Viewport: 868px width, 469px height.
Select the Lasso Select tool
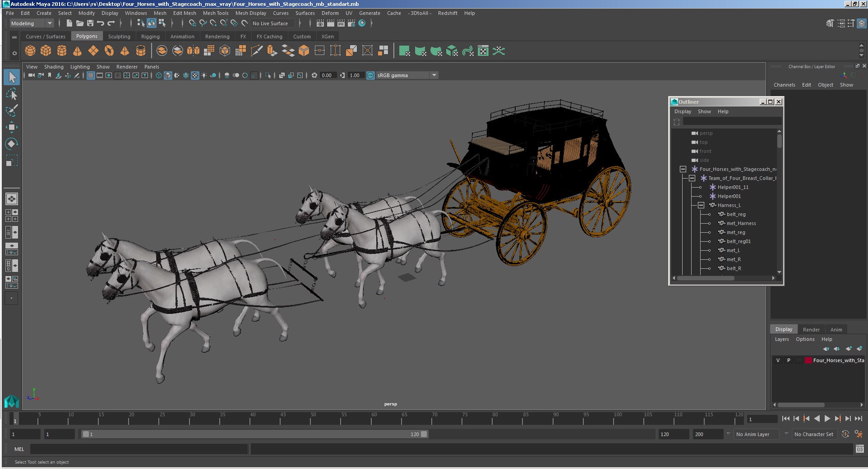tap(12, 94)
